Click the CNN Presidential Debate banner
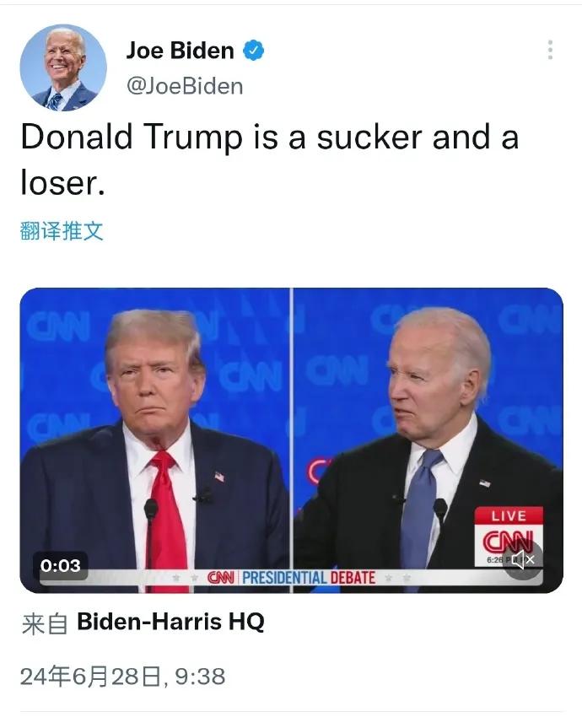This screenshot has height=728, width=582. pos(292,578)
